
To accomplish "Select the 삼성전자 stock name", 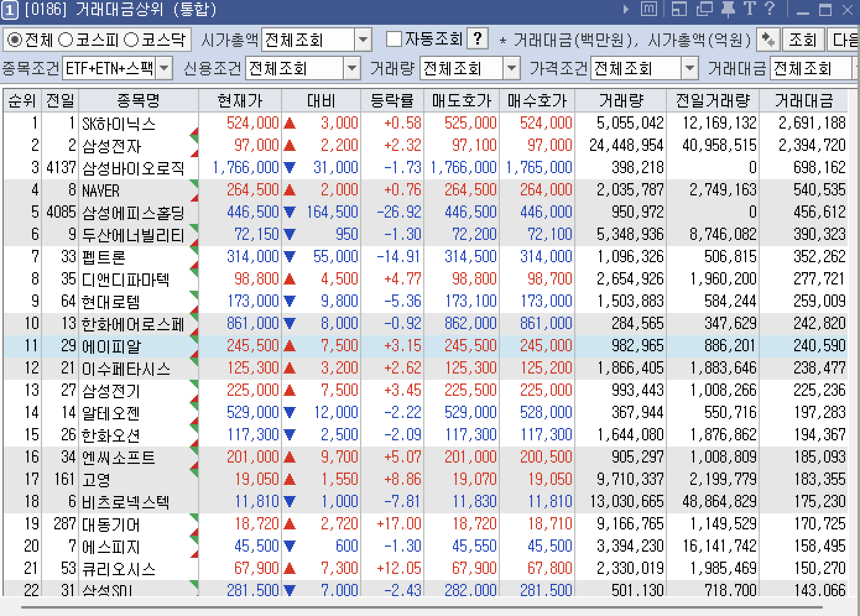I will 111,146.
